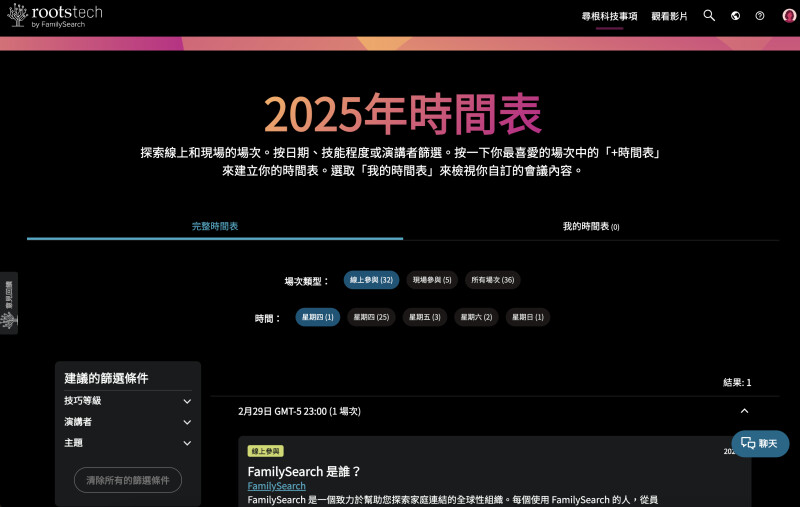Viewport: 800px width, 507px height.
Task: Open the globe language selector
Action: point(735,16)
